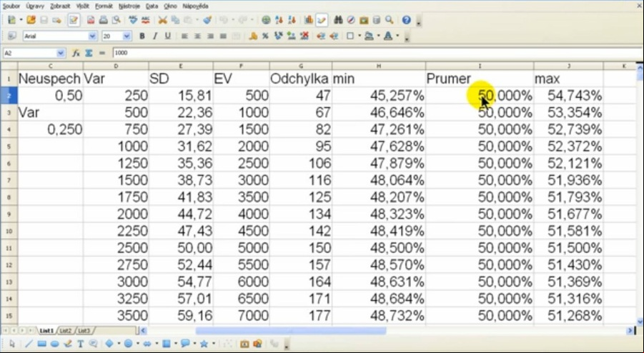Image resolution: width=644 pixels, height=353 pixels.
Task: Open the New document dropdown arrow
Action: [x=21, y=20]
